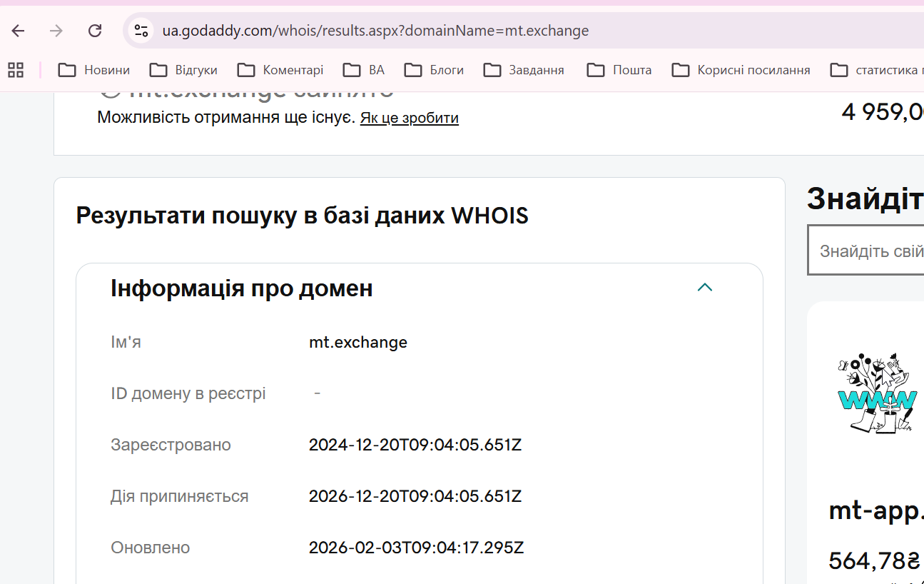This screenshot has height=584, width=924.
Task: Reload the GoDaddy WHOIS page
Action: (95, 31)
